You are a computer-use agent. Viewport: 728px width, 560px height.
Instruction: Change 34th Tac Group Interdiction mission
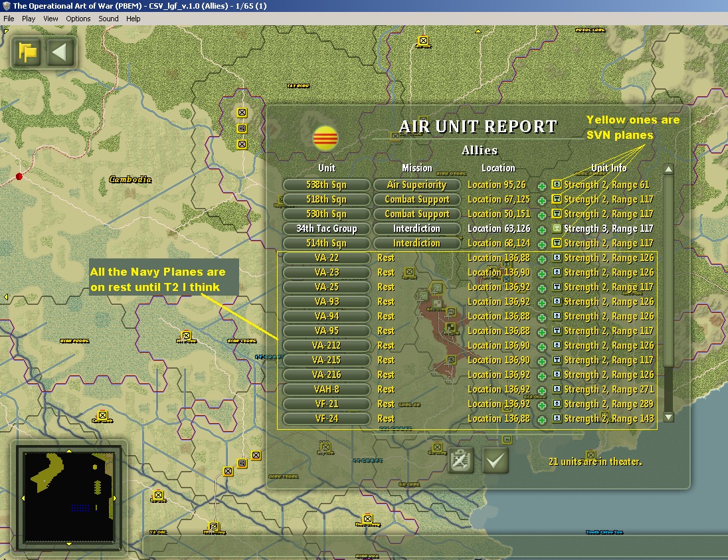click(x=417, y=229)
